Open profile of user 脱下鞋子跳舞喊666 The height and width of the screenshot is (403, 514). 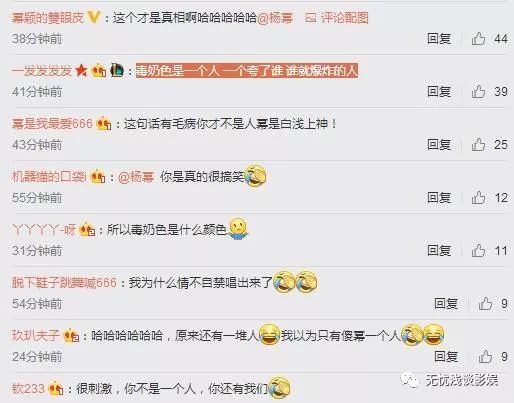click(x=64, y=283)
